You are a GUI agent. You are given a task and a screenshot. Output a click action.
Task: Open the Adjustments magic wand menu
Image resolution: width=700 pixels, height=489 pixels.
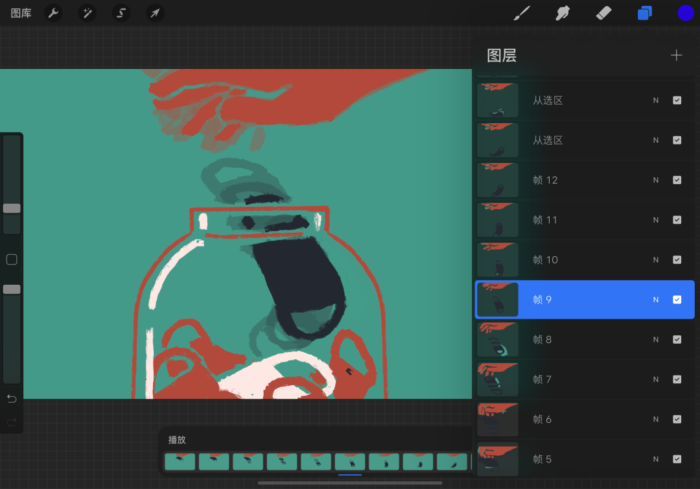pyautogui.click(x=87, y=13)
